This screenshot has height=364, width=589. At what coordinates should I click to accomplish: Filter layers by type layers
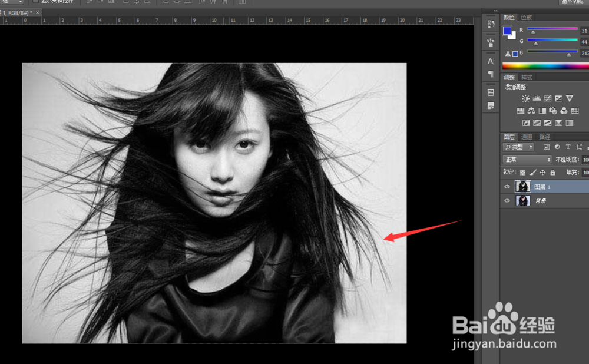coord(568,147)
